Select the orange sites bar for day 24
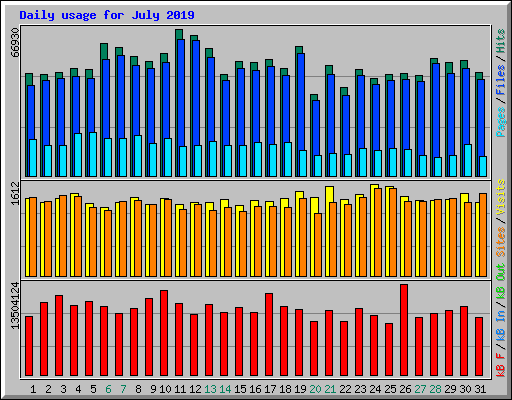 [x=378, y=232]
